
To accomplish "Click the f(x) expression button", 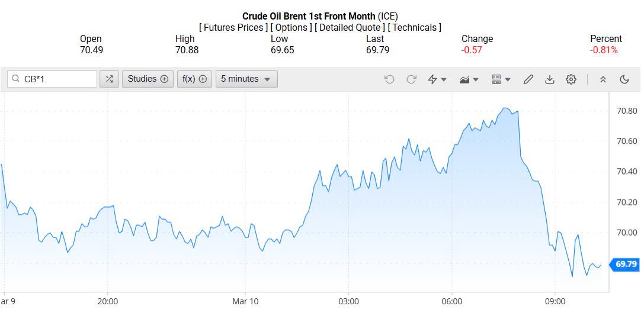I will coord(194,79).
